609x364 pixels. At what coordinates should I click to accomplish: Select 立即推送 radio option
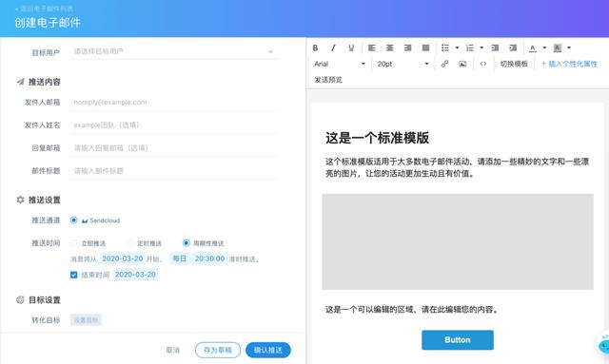click(x=73, y=243)
